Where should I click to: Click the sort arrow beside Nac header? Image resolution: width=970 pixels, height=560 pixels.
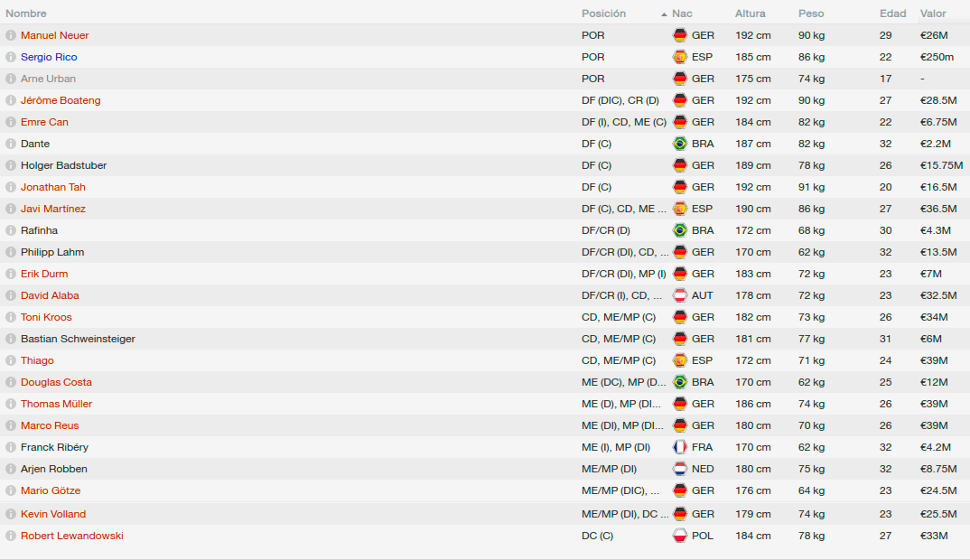664,14
